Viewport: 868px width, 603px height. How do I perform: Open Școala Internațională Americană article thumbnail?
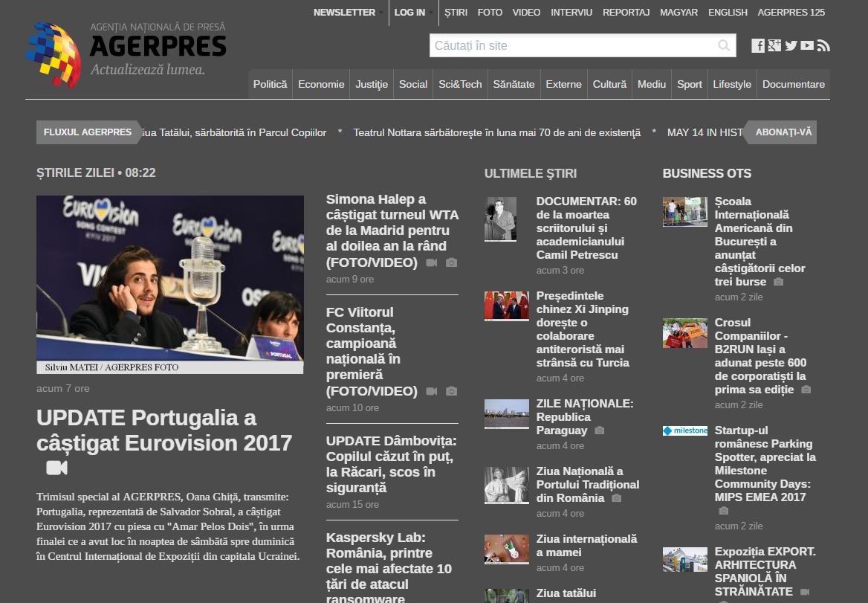(x=685, y=211)
